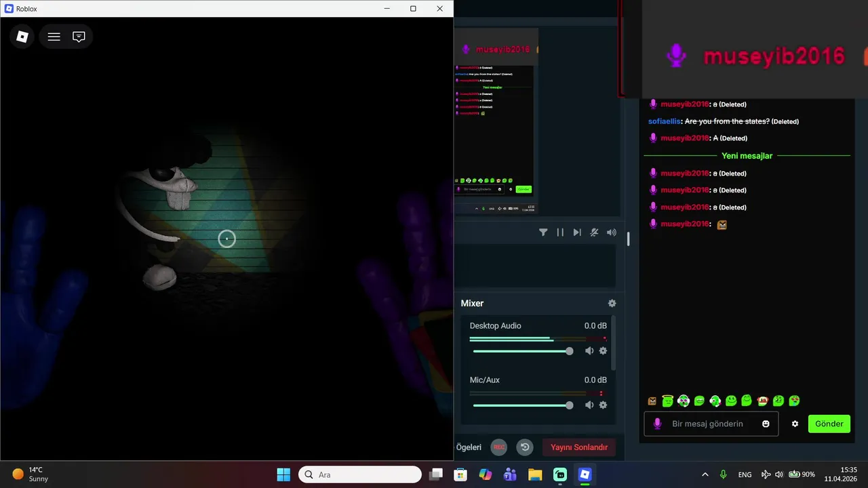Click the chat filter funnel icon

[543, 232]
